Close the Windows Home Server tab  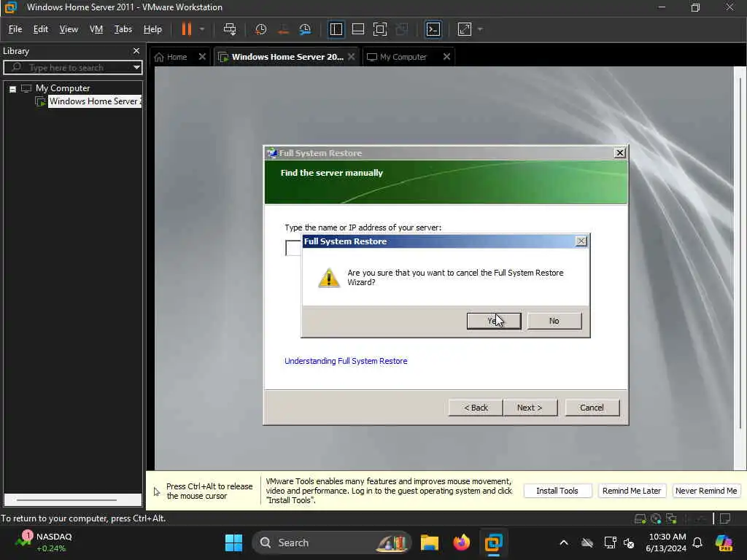351,57
